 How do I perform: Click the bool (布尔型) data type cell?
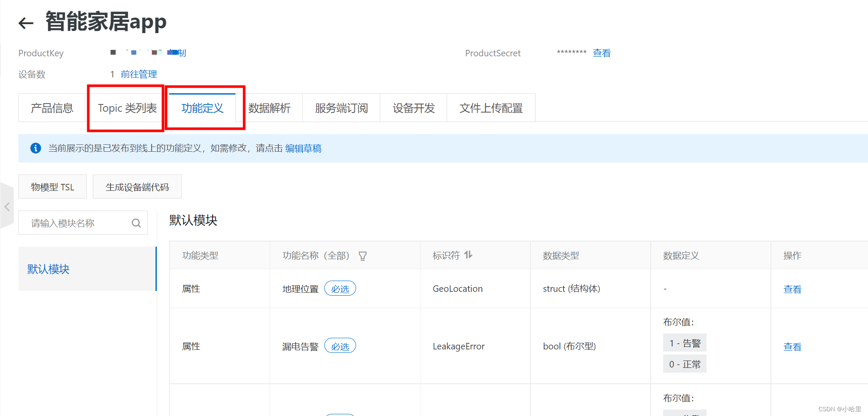(569, 346)
